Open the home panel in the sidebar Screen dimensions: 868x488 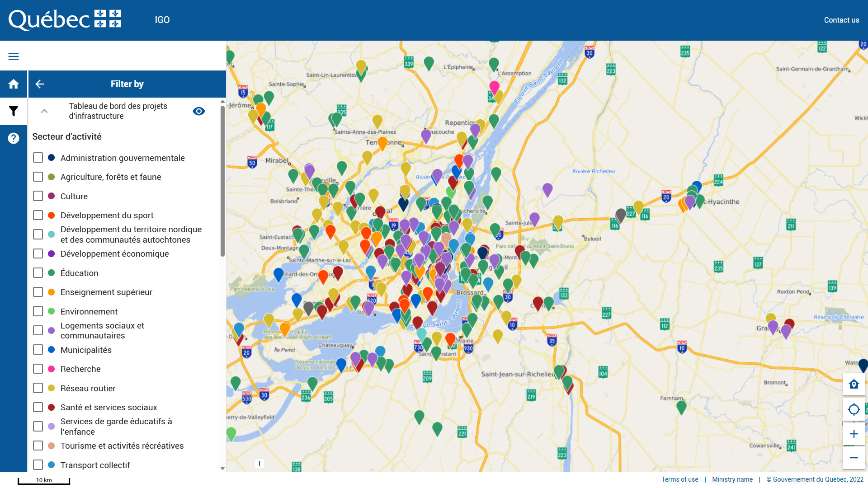14,84
